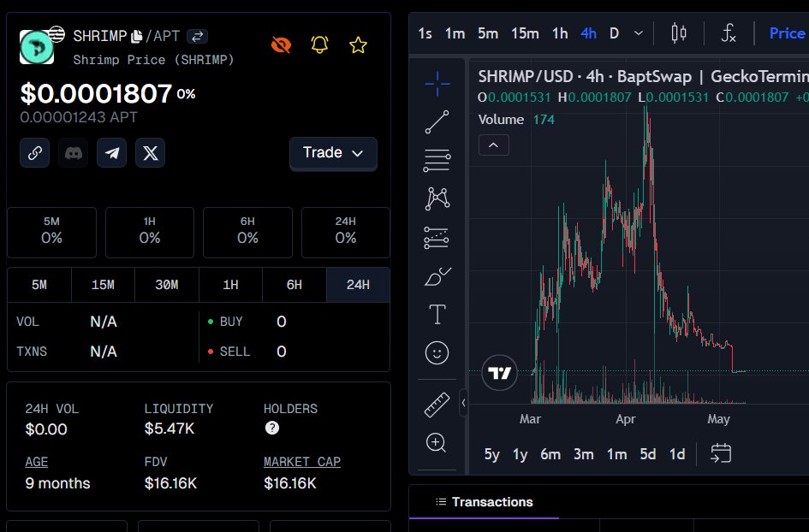The image size is (809, 532).
Task: Select the 15M stats tab
Action: (x=104, y=285)
